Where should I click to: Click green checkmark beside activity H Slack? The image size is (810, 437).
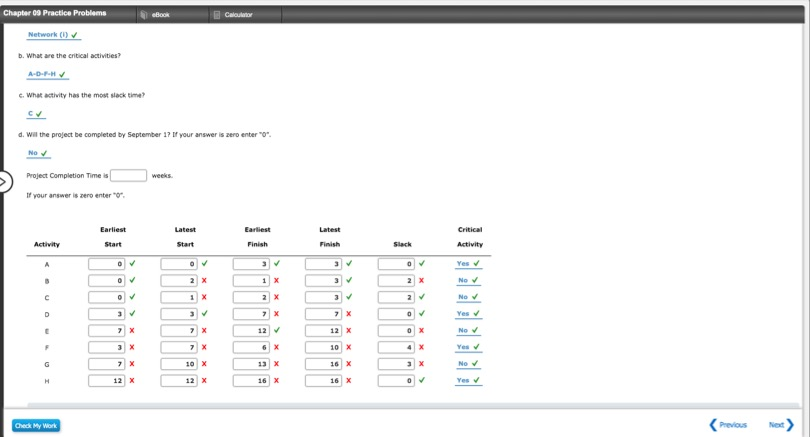tap(422, 380)
